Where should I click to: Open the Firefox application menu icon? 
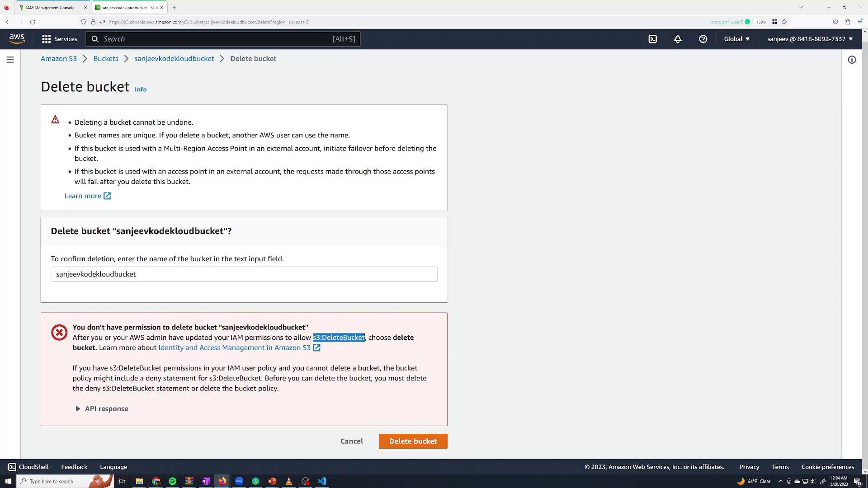[860, 22]
